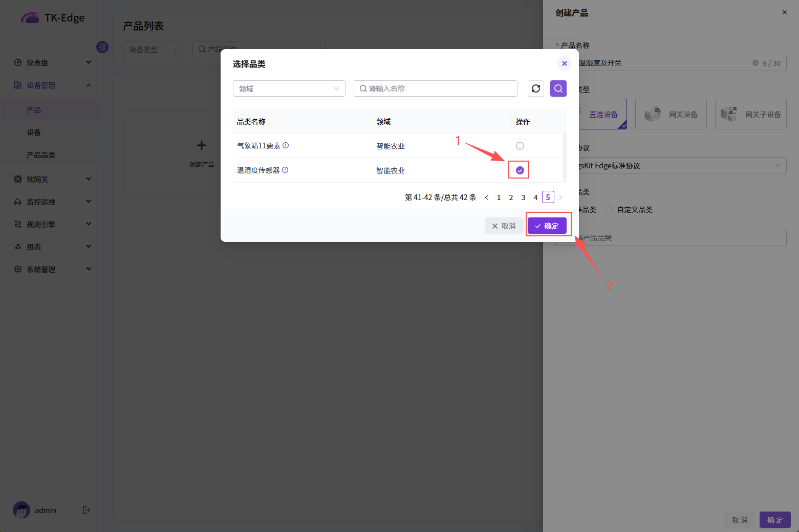The image size is (799, 532).
Task: Confirm selection with 确定 in dialog
Action: pos(547,226)
